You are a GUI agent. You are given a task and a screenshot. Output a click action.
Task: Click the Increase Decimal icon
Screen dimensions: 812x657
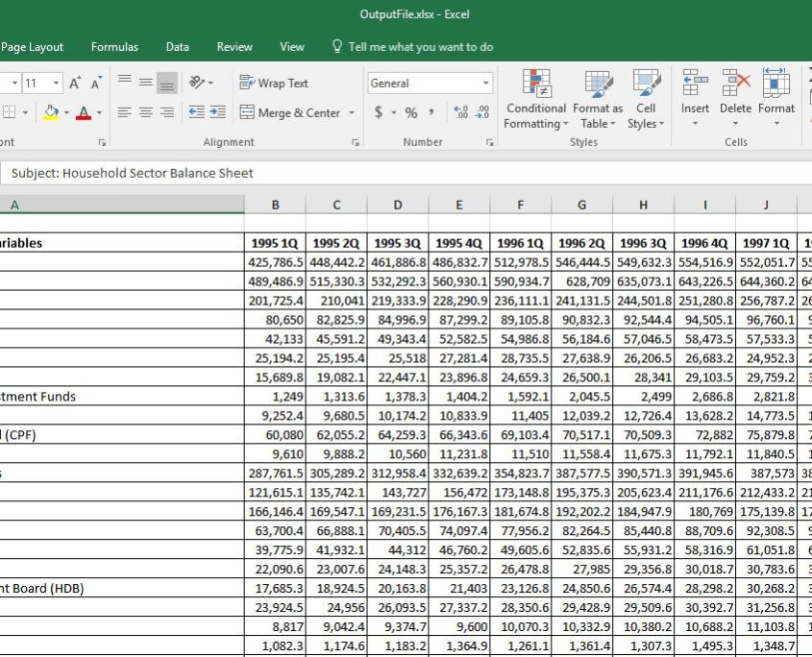458,113
